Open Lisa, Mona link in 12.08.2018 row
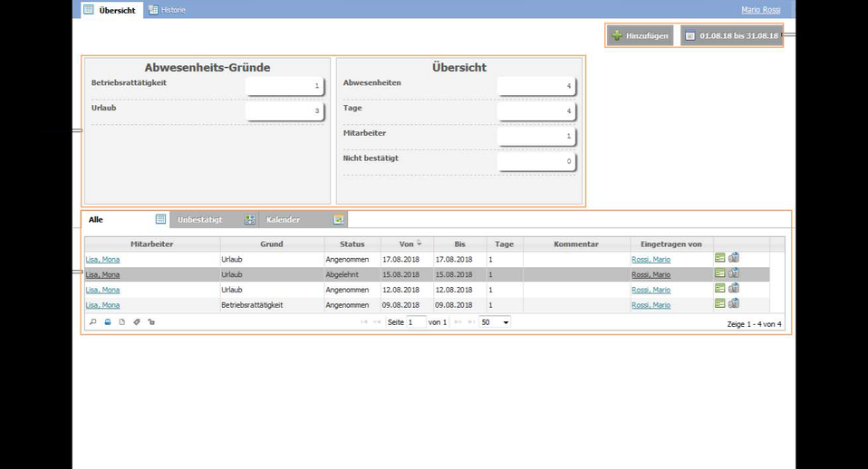This screenshot has width=868, height=469. pyautogui.click(x=102, y=290)
